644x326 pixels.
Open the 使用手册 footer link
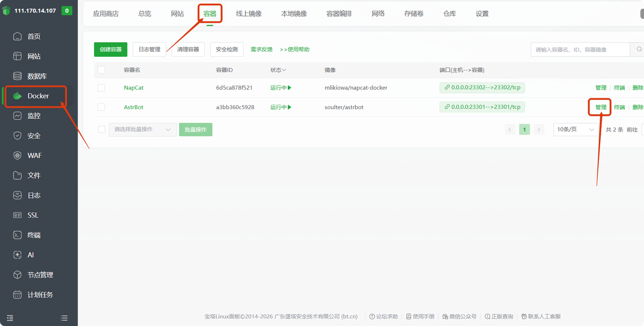tap(420, 316)
